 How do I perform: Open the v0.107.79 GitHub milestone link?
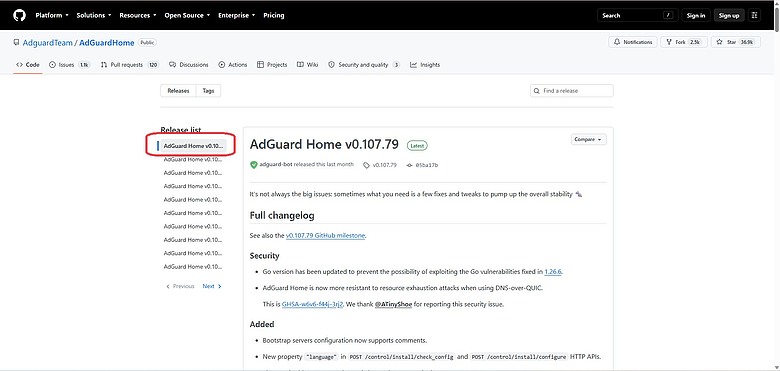[325, 236]
